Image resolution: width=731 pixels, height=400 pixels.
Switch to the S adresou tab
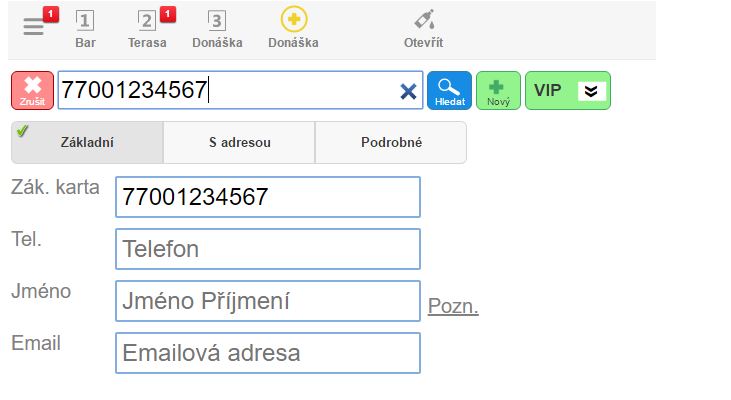239,142
